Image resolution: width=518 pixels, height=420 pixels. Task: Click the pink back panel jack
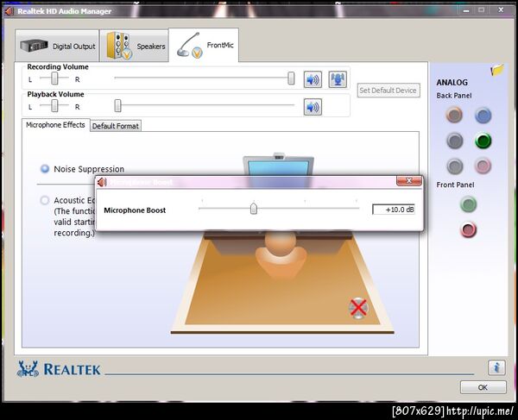[483, 166]
